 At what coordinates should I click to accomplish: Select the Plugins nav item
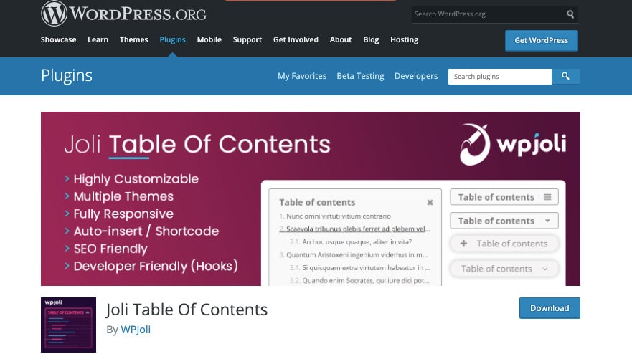tap(172, 39)
